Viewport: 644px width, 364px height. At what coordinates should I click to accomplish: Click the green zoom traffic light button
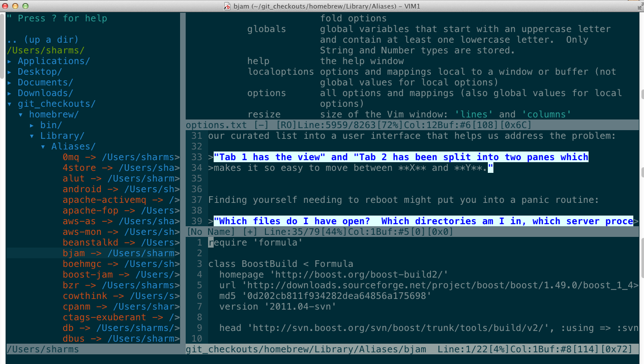pyautogui.click(x=25, y=6)
